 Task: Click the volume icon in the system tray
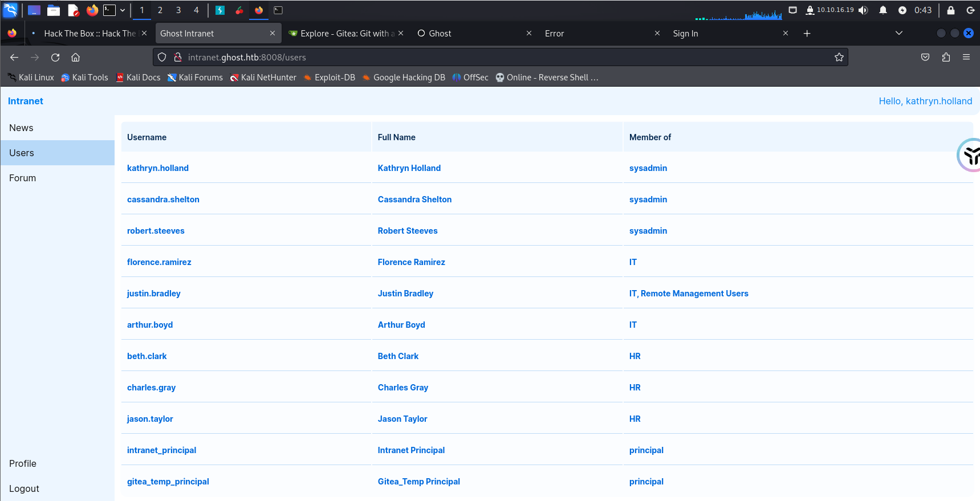(863, 10)
